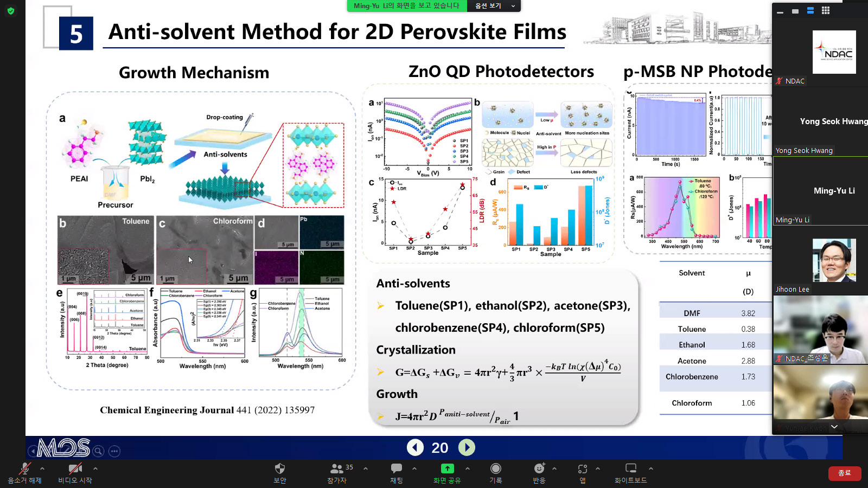The height and width of the screenshot is (488, 868).
Task: Open the 채팅 chat panel
Action: pos(397,473)
